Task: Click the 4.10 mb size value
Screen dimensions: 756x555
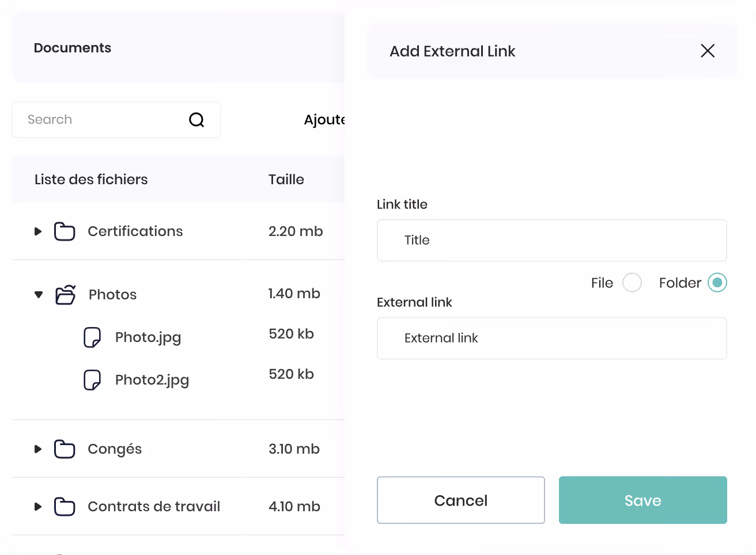Action: click(294, 507)
